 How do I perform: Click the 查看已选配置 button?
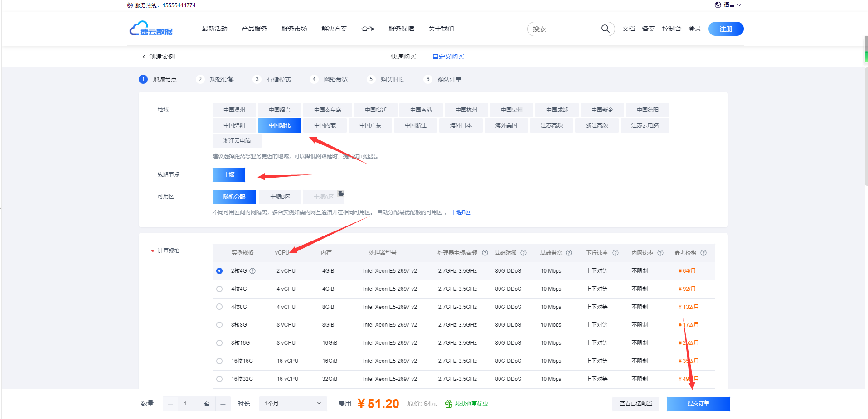[636, 404]
